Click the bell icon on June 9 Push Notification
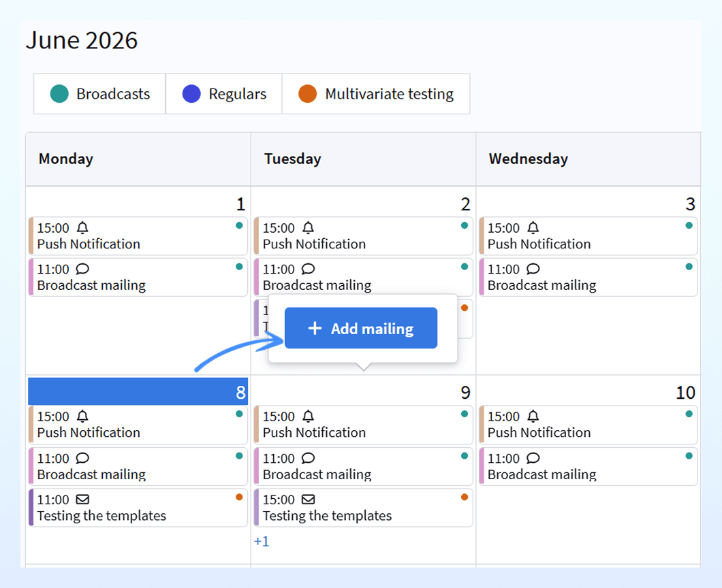Image resolution: width=722 pixels, height=588 pixels. tap(308, 416)
